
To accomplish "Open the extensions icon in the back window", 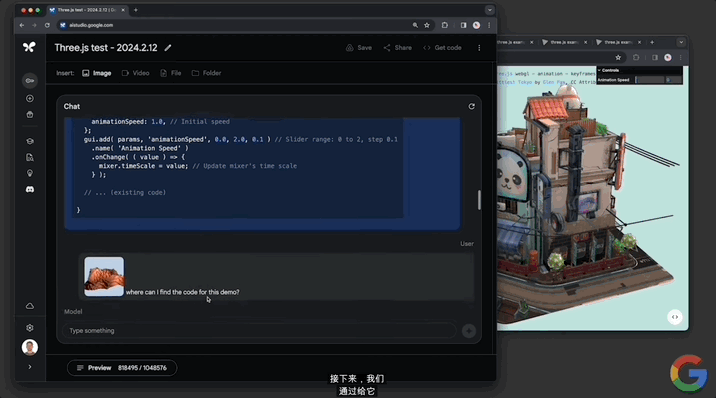I will (x=636, y=58).
